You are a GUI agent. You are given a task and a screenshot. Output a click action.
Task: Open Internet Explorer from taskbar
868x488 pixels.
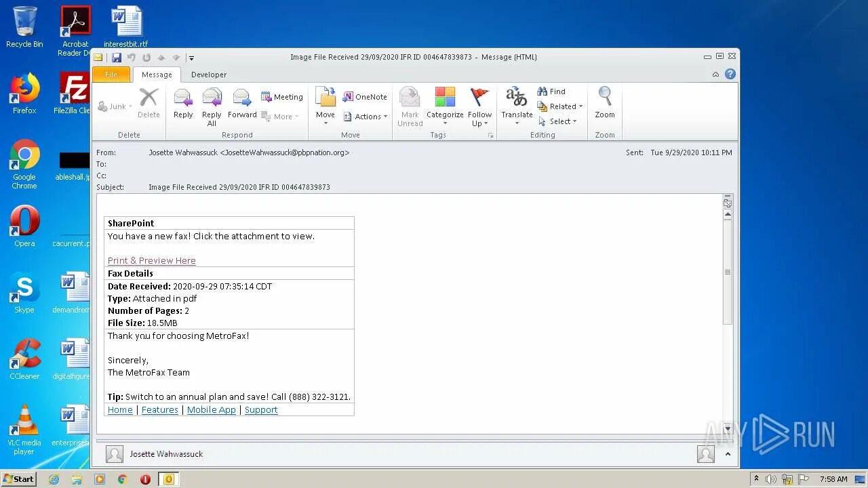click(x=54, y=479)
